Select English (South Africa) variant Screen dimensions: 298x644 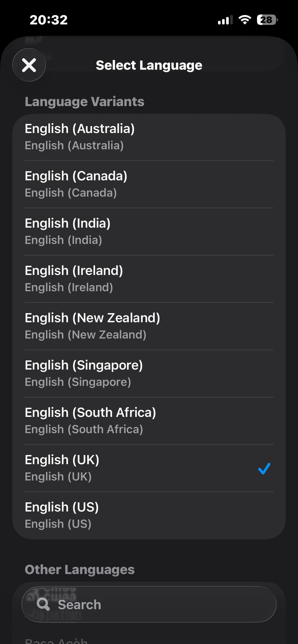(149, 421)
